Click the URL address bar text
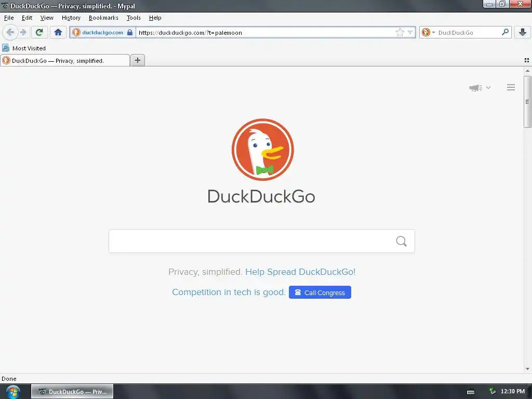 [x=190, y=33]
